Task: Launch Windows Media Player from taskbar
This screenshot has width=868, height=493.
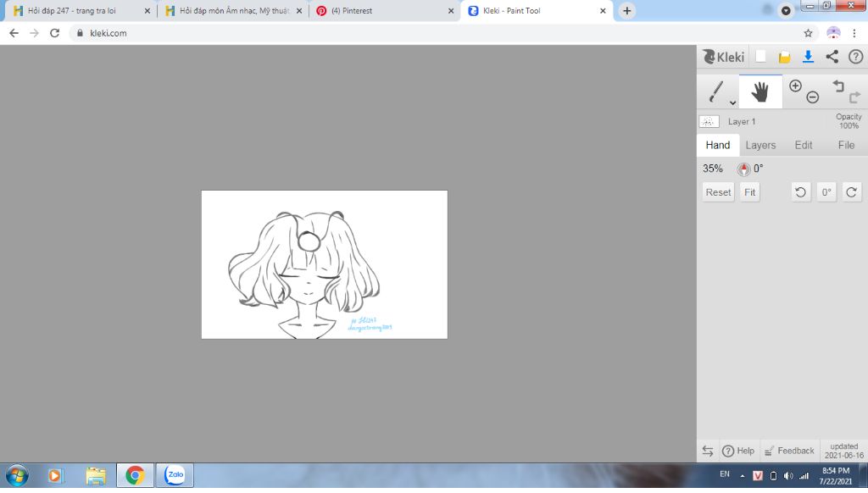Action: (55, 475)
